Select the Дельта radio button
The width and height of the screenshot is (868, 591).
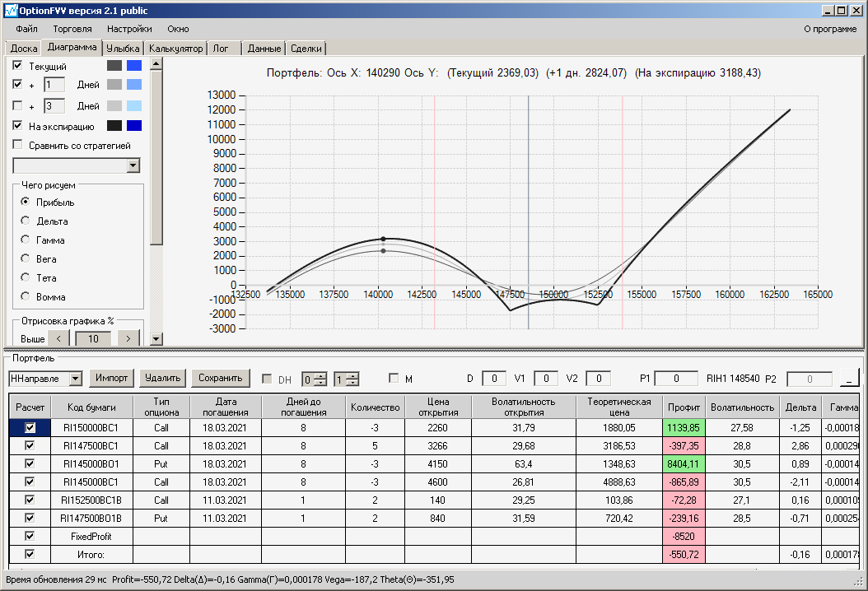[26, 221]
